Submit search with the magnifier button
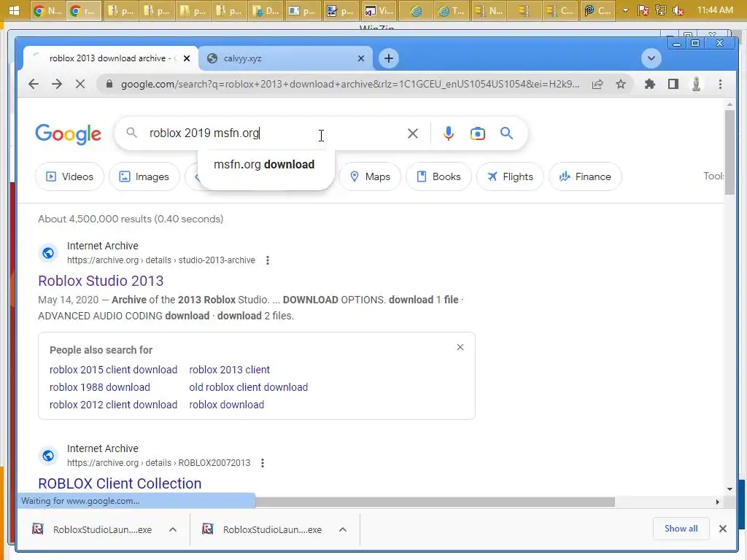Screen dimensions: 747x560 (x=506, y=133)
